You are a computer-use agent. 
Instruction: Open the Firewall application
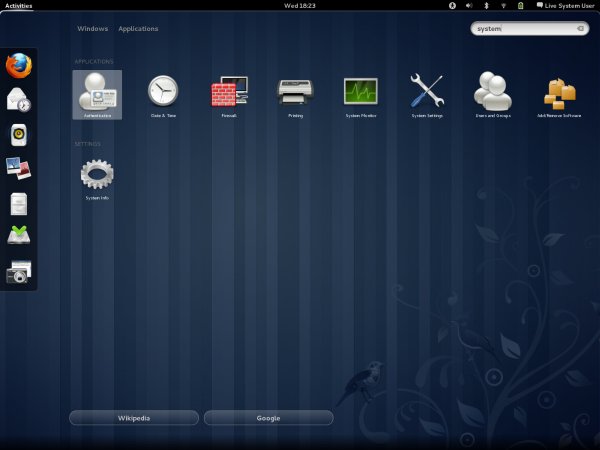228,94
